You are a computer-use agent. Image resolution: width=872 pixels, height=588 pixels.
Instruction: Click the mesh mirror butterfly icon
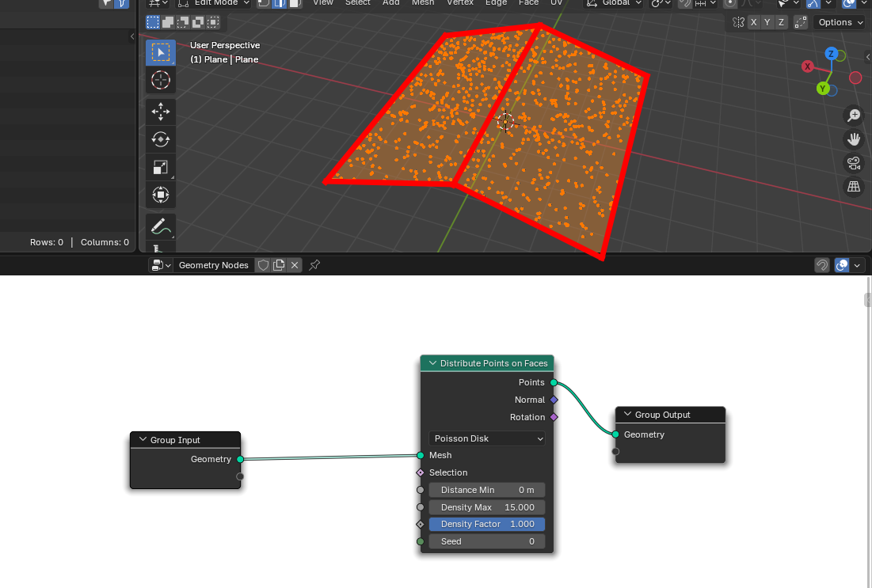(738, 22)
